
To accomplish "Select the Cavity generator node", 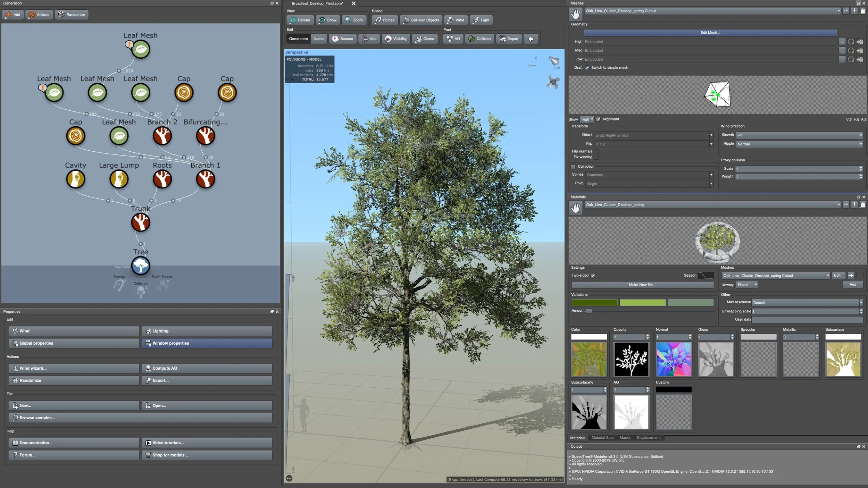I will point(76,179).
